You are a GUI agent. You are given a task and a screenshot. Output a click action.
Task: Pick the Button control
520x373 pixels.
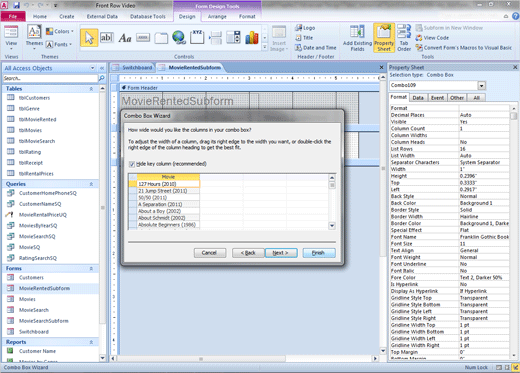click(x=143, y=38)
